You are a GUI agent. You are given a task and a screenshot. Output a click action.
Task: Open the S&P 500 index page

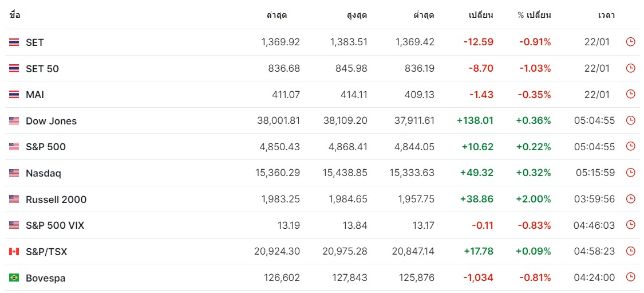(x=46, y=147)
